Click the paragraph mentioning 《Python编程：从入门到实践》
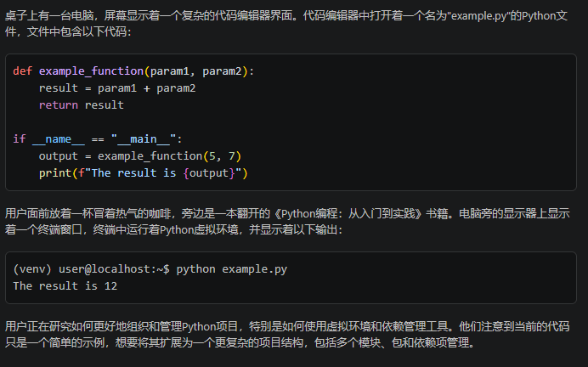 pos(287,221)
